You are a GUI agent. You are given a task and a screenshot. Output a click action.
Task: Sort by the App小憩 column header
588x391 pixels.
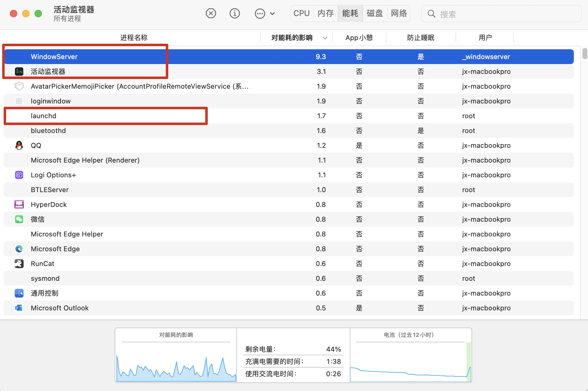pos(359,38)
